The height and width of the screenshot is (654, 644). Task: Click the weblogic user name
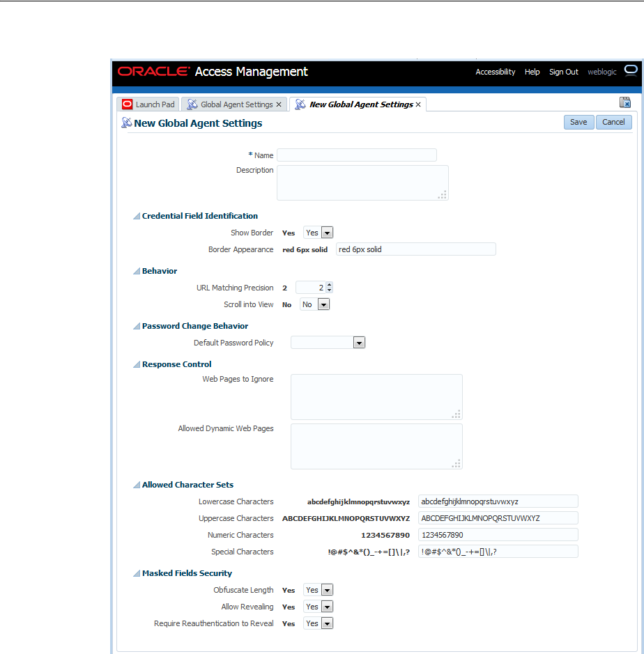(x=602, y=72)
